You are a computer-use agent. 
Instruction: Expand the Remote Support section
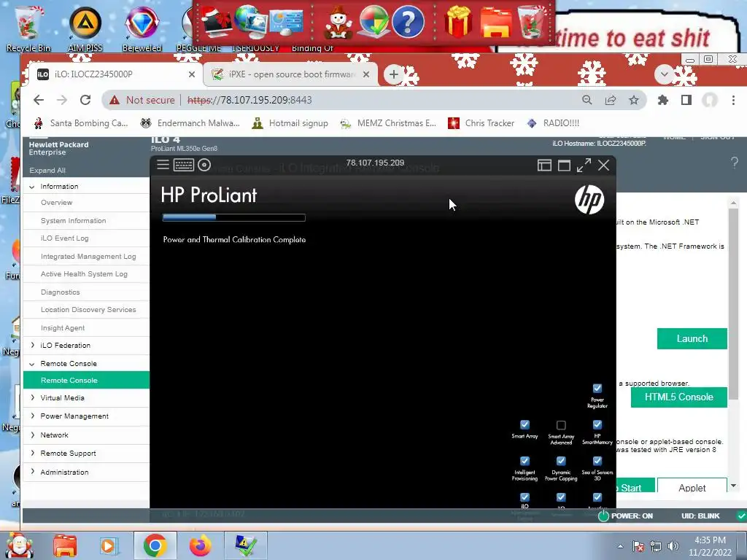click(32, 453)
